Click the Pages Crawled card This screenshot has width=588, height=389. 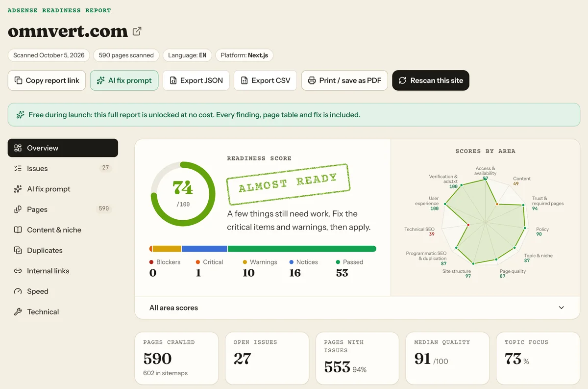coord(176,358)
